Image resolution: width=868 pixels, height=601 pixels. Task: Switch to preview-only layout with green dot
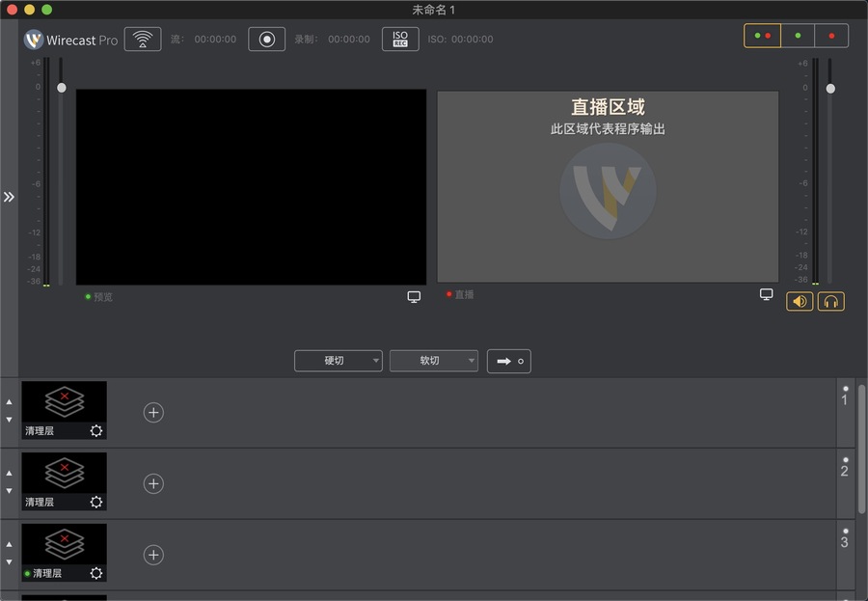tap(798, 36)
